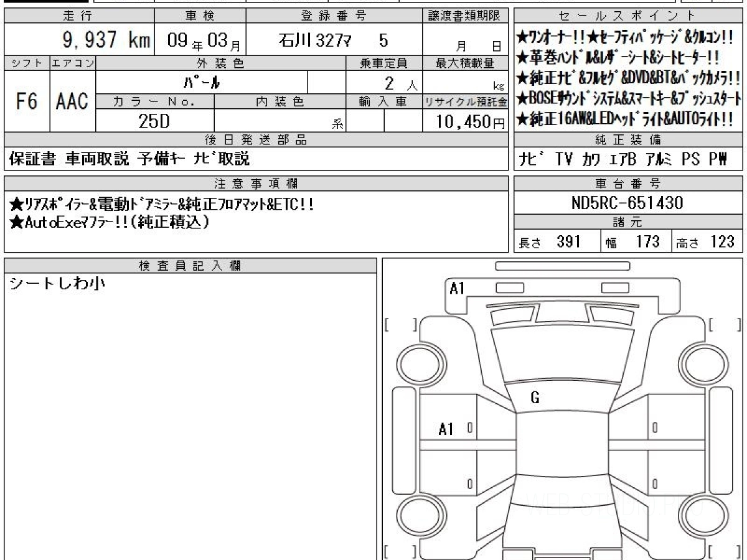The width and height of the screenshot is (747, 560).
Task: Click the セールスポイント header
Action: tap(629, 16)
